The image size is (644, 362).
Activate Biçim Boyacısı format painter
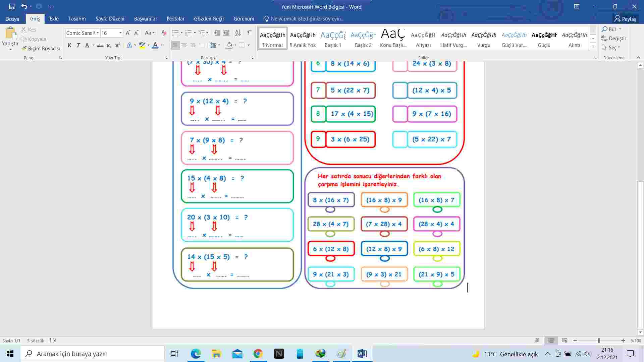[41, 48]
